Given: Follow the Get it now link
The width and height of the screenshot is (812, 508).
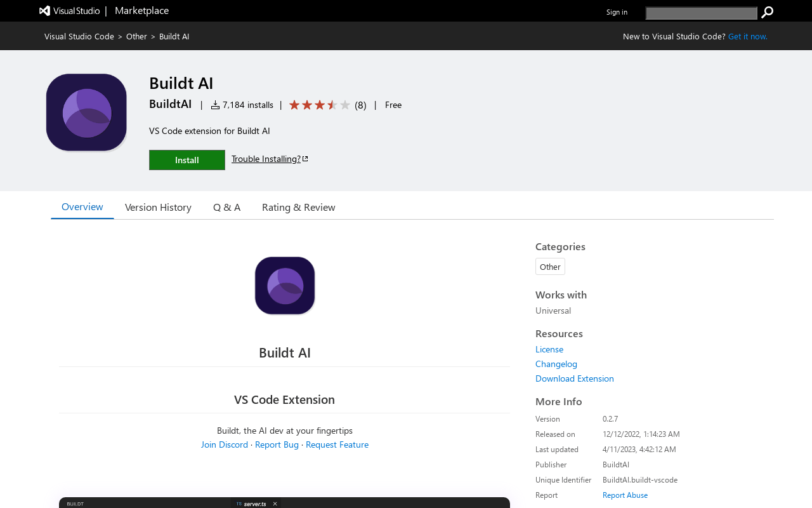Looking at the screenshot, I should pyautogui.click(x=747, y=36).
